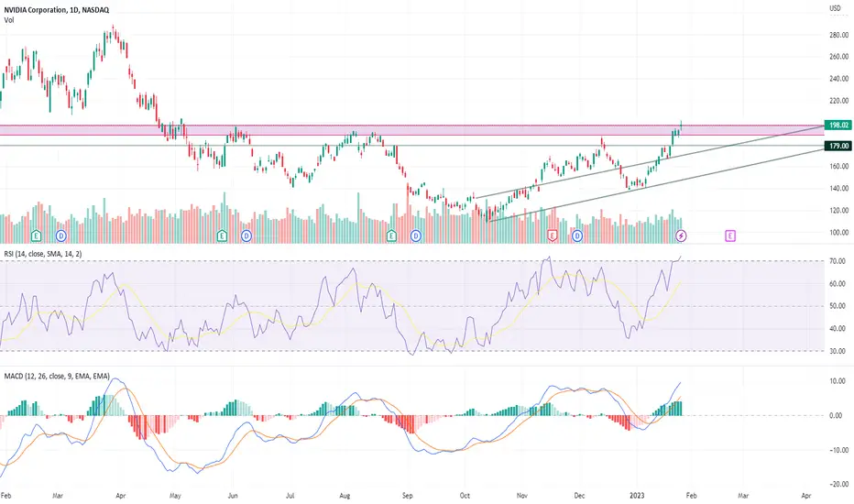
Task: Click the 280.00 price axis label
Action: pos(838,35)
